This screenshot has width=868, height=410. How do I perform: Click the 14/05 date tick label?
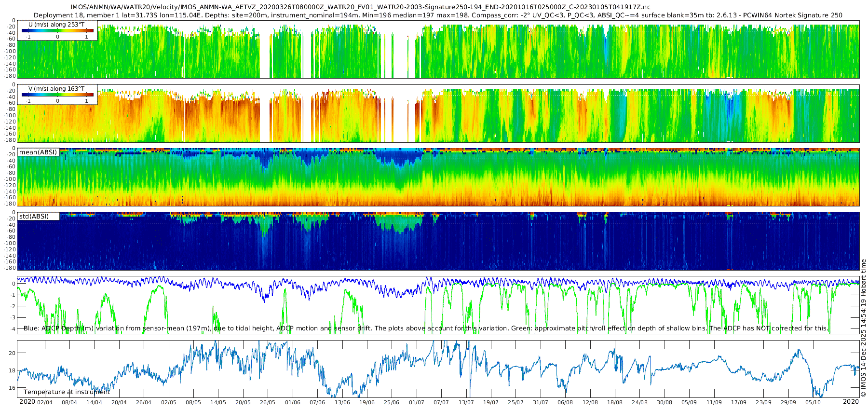(x=218, y=402)
